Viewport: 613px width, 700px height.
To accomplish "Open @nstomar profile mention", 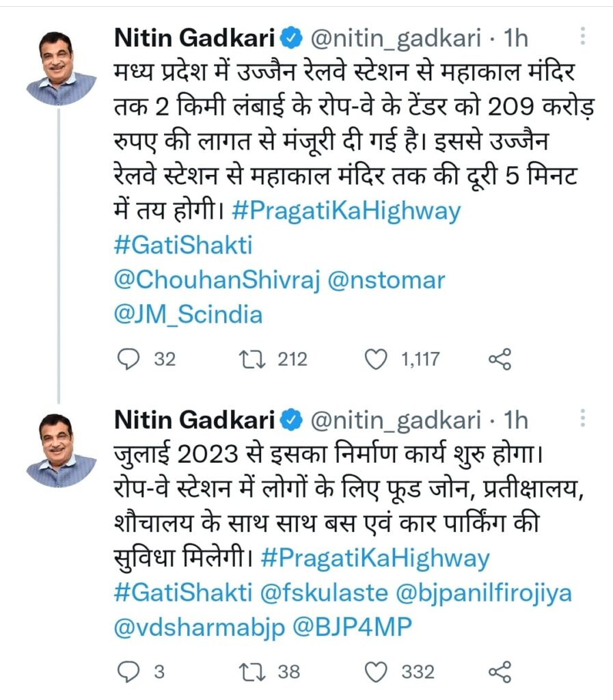I will pyautogui.click(x=387, y=280).
